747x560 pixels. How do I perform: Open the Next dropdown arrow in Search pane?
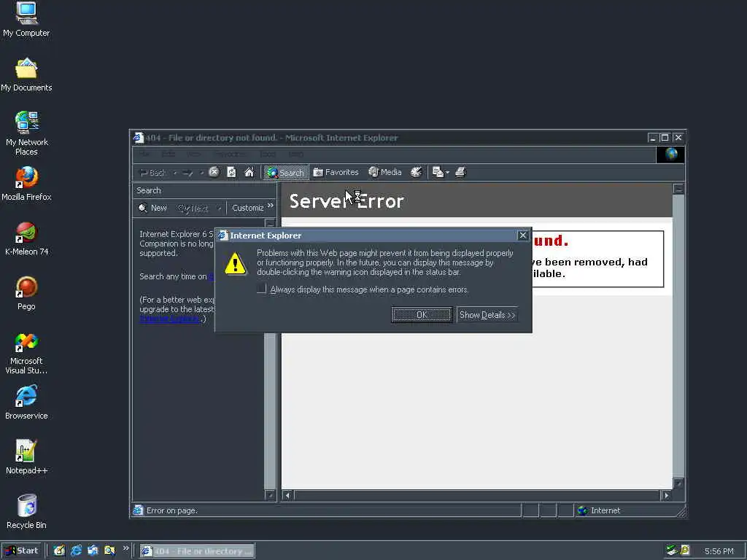tap(219, 208)
